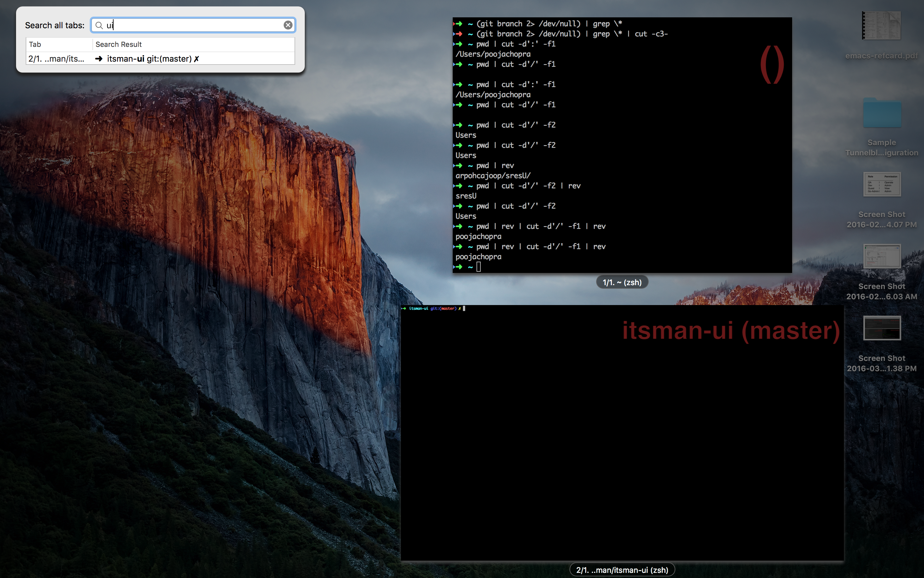This screenshot has height=578, width=924.
Task: Click the 'sresU' output line
Action: point(466,196)
